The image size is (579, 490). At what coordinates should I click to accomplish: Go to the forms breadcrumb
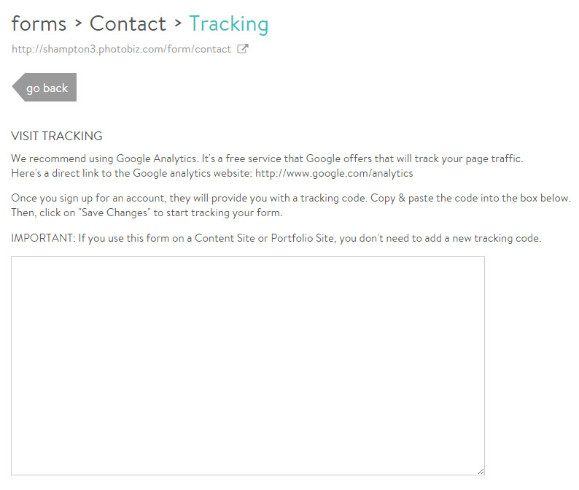pyautogui.click(x=39, y=24)
